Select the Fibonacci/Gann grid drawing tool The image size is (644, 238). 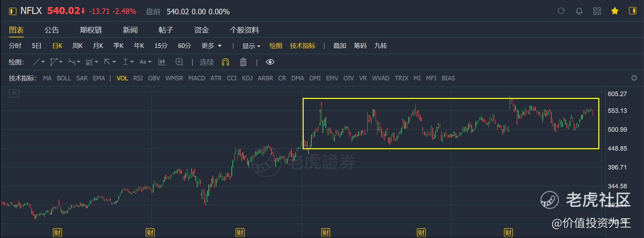[x=92, y=62]
